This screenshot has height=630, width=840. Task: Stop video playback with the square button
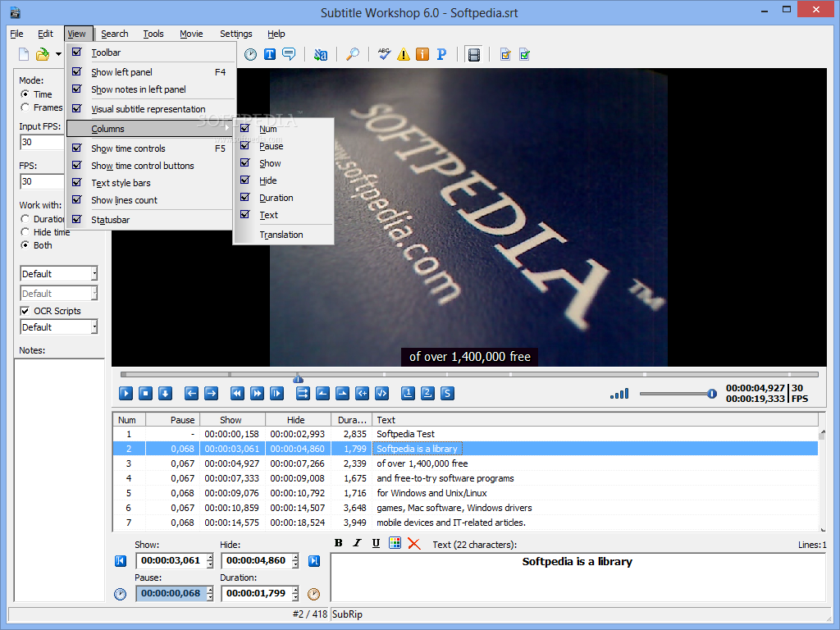tap(145, 394)
